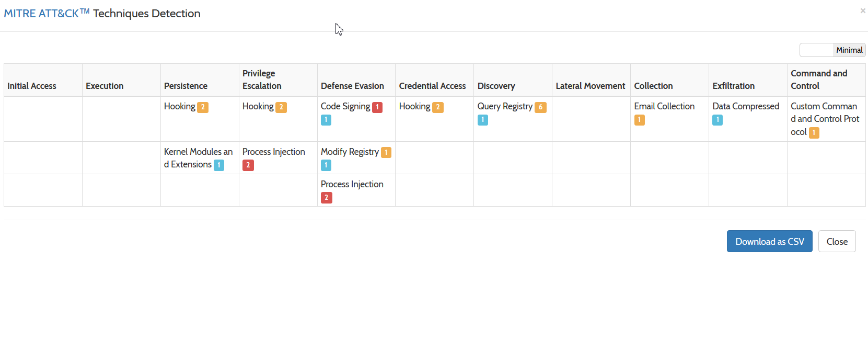Click the orange 6 badge on Query Registry
This screenshot has width=868, height=339.
tap(540, 107)
